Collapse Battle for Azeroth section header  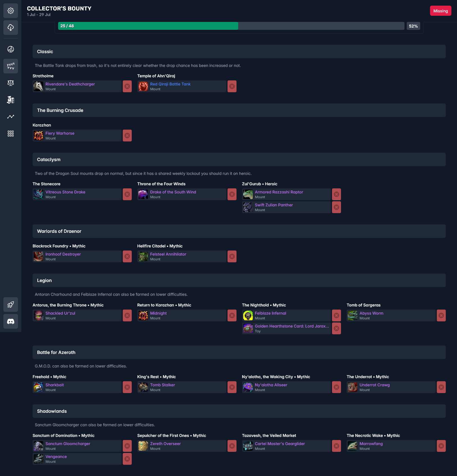[x=239, y=352]
